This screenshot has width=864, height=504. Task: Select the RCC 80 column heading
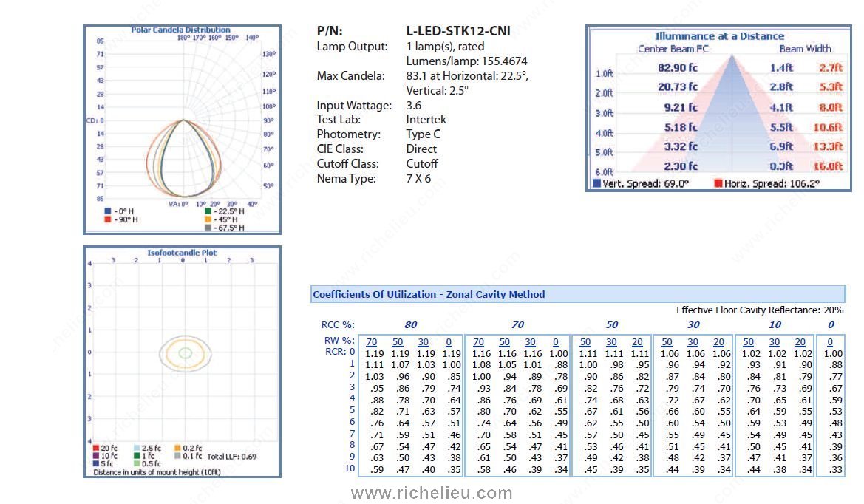click(x=409, y=324)
